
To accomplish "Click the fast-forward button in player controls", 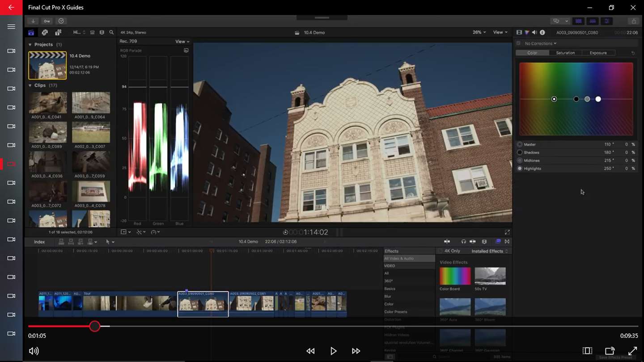I will click(356, 351).
